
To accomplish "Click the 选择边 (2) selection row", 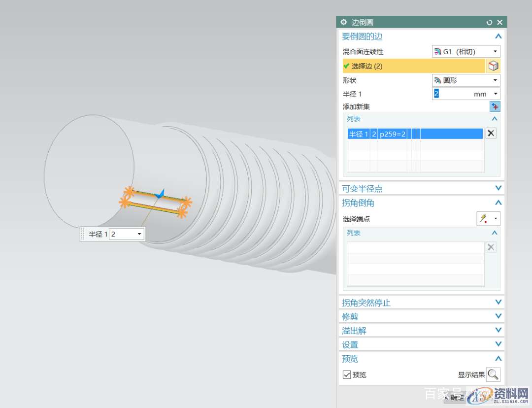I will (414, 66).
